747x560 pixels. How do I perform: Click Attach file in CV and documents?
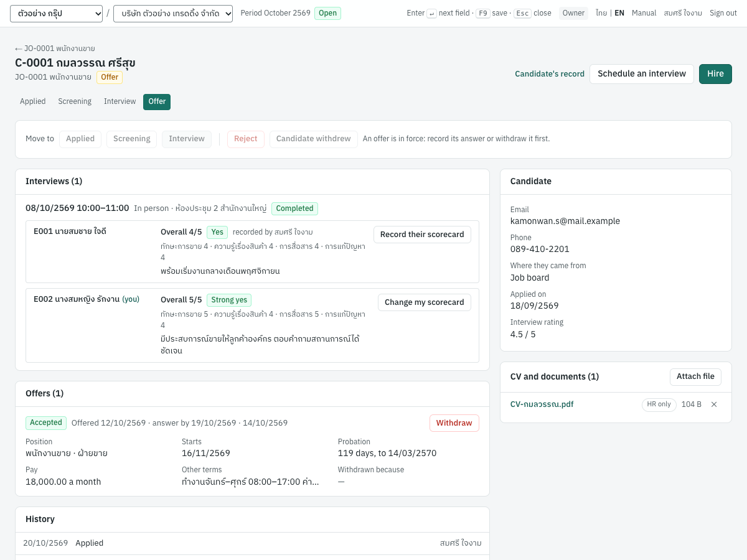click(x=695, y=376)
